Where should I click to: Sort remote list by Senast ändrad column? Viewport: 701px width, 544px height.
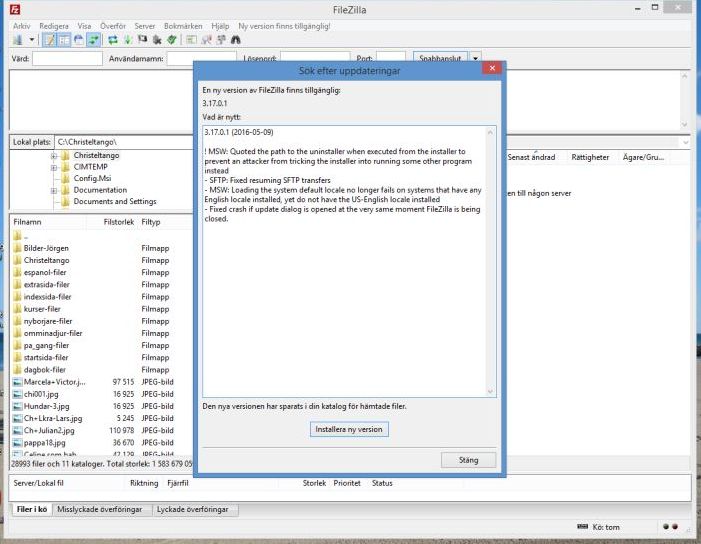pyautogui.click(x=532, y=157)
